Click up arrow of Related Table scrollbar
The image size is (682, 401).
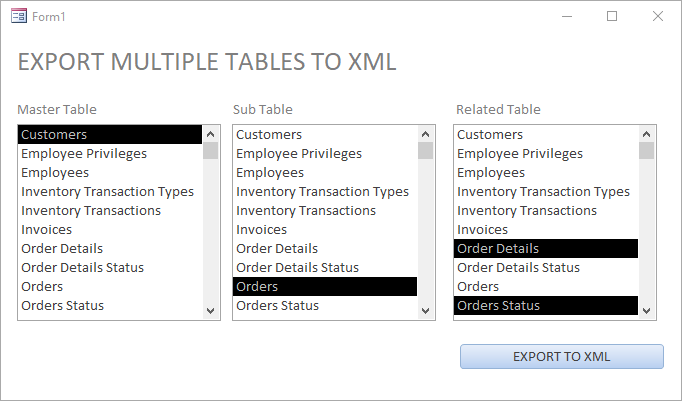[x=646, y=134]
